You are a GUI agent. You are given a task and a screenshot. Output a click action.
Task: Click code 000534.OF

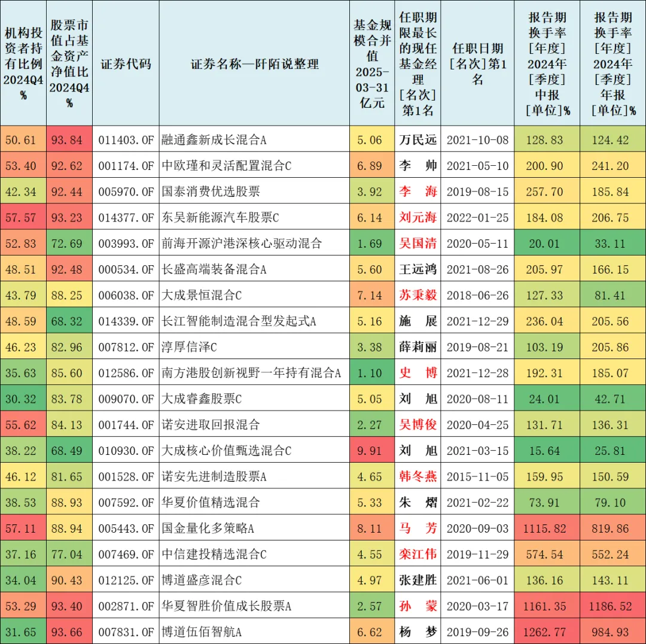[x=126, y=270]
